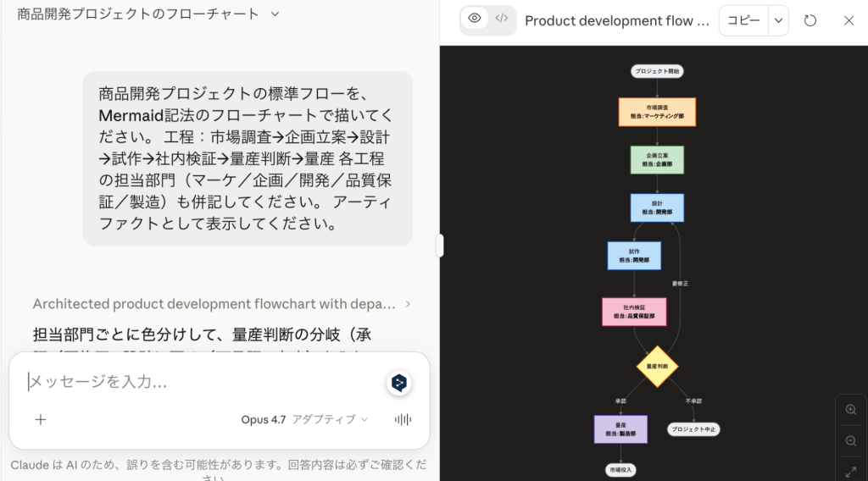Click the panel divider handle
The width and height of the screenshot is (868, 481).
tap(440, 246)
